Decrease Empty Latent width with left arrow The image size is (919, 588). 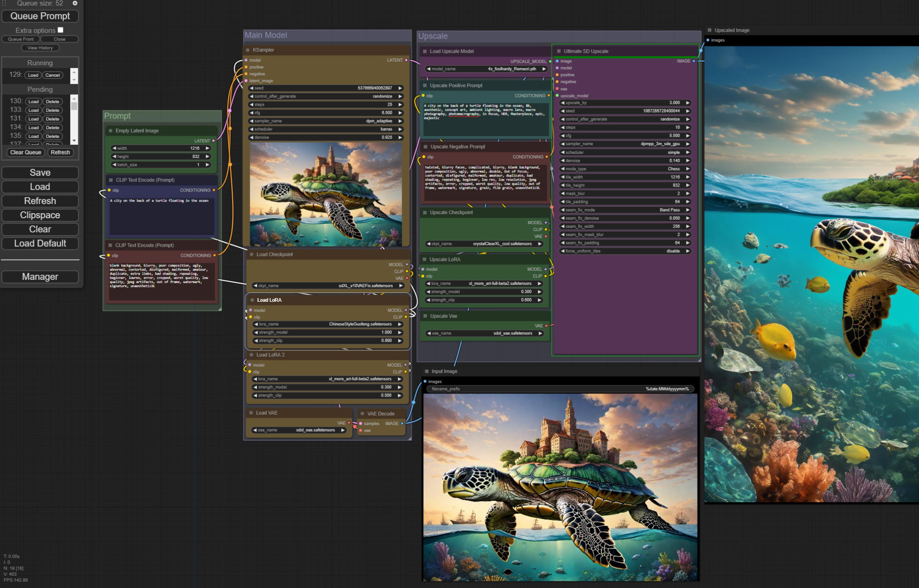tap(114, 148)
